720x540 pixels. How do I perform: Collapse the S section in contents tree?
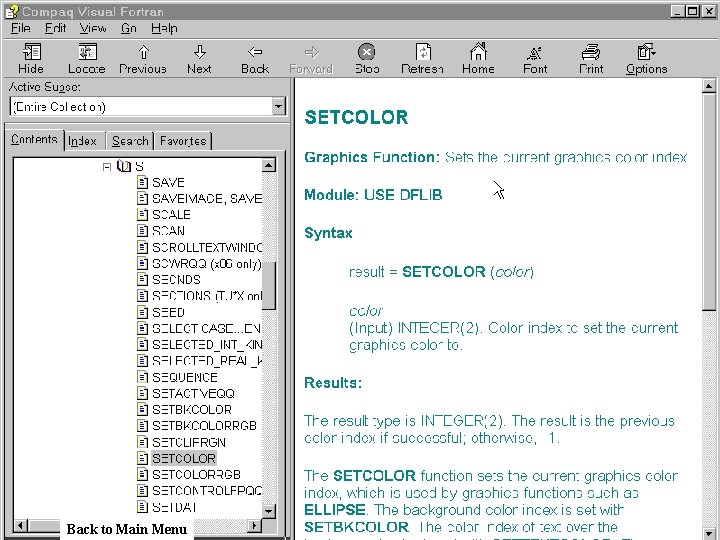[x=107, y=167]
